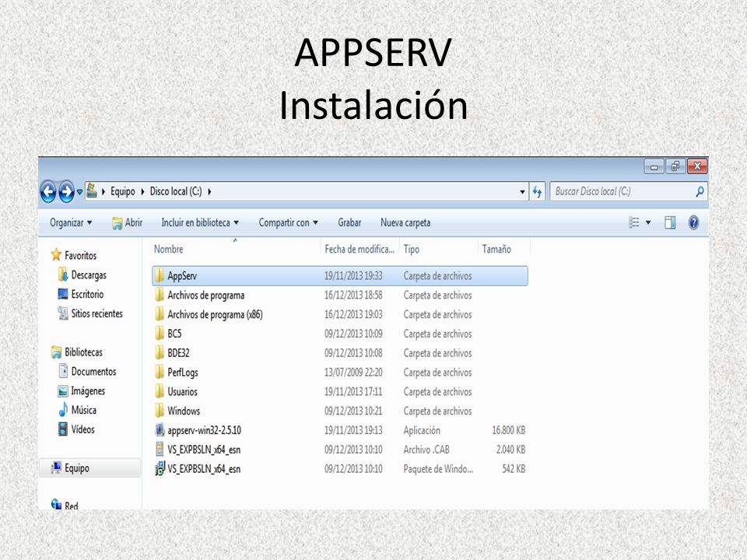Open the view options dropdown arrow
The image size is (747, 560).
pyautogui.click(x=648, y=223)
